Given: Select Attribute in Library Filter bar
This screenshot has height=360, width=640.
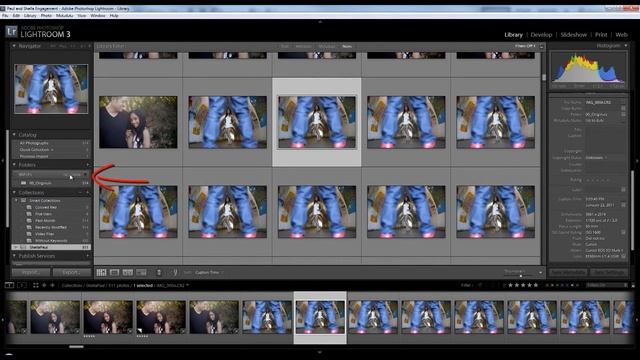Looking at the screenshot, I should click(303, 47).
